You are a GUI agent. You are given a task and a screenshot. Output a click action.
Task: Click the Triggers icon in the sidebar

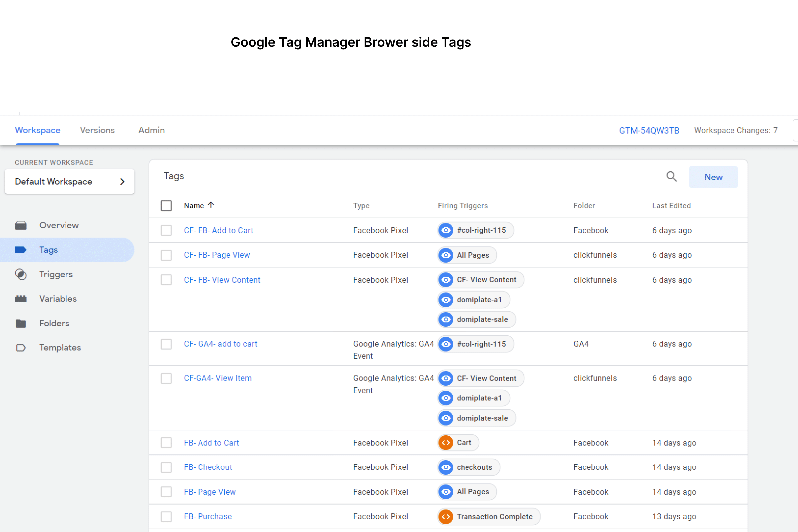(21, 274)
